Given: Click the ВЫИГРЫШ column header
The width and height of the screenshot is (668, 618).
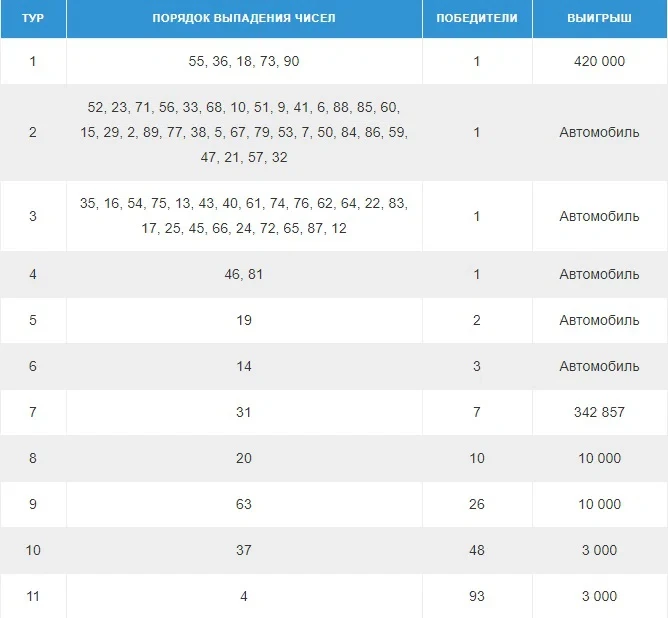Looking at the screenshot, I should point(599,18).
